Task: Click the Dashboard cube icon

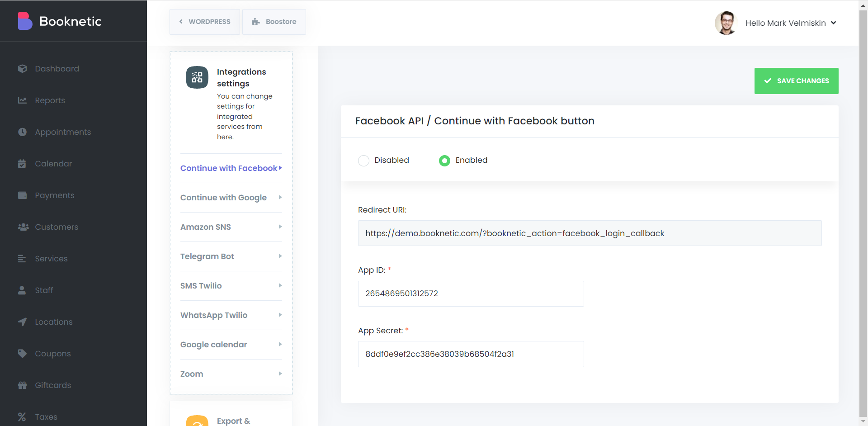Action: (22, 69)
